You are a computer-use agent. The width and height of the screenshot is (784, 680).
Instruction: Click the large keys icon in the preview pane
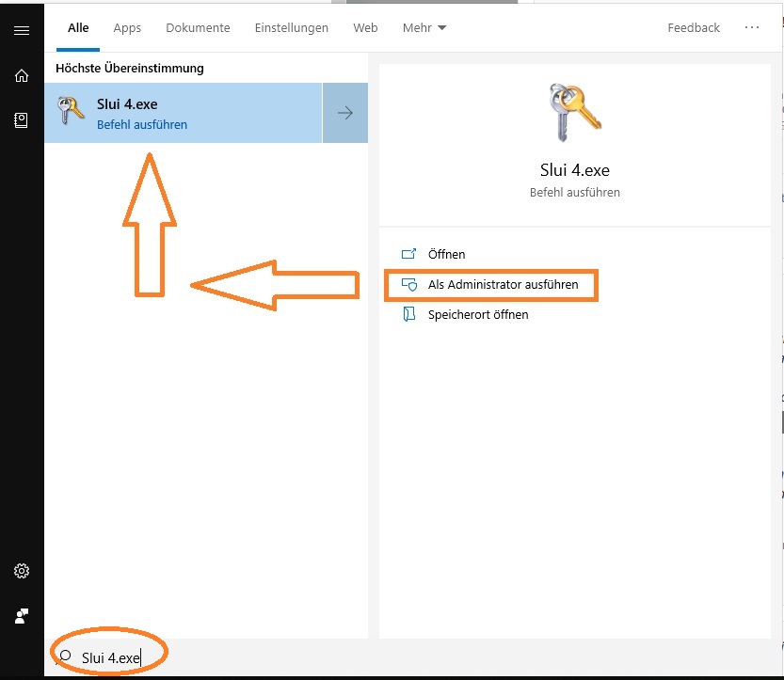(574, 113)
